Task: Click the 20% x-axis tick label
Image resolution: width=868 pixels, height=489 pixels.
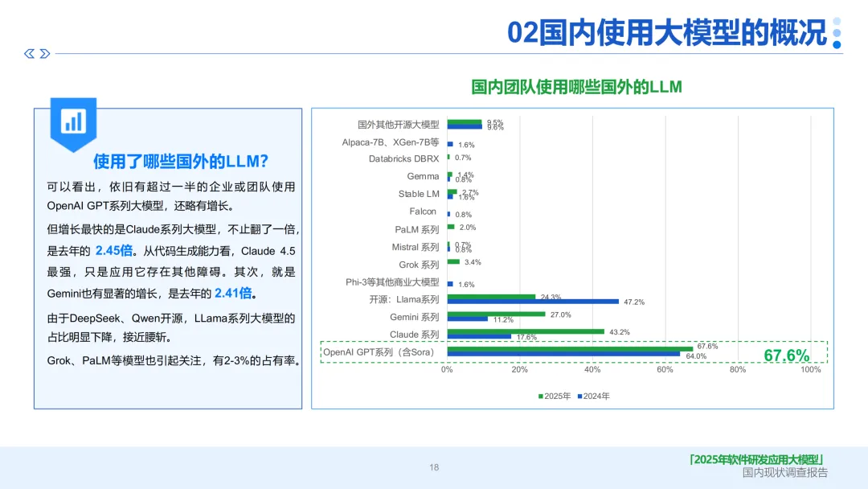Action: 519,369
